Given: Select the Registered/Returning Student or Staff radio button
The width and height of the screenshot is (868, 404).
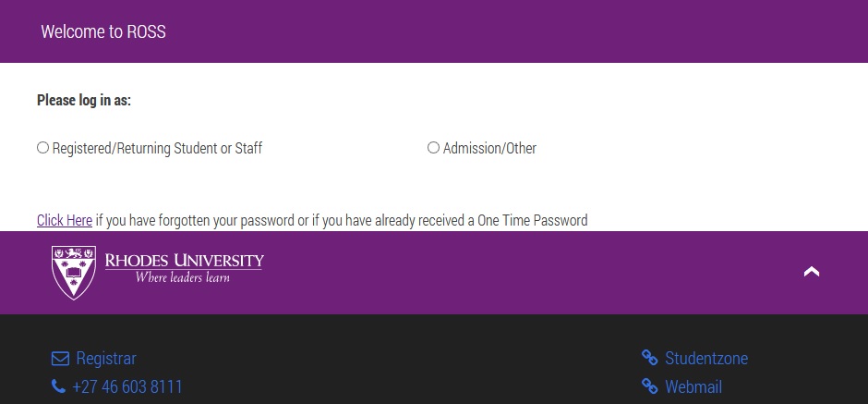Looking at the screenshot, I should [x=42, y=148].
